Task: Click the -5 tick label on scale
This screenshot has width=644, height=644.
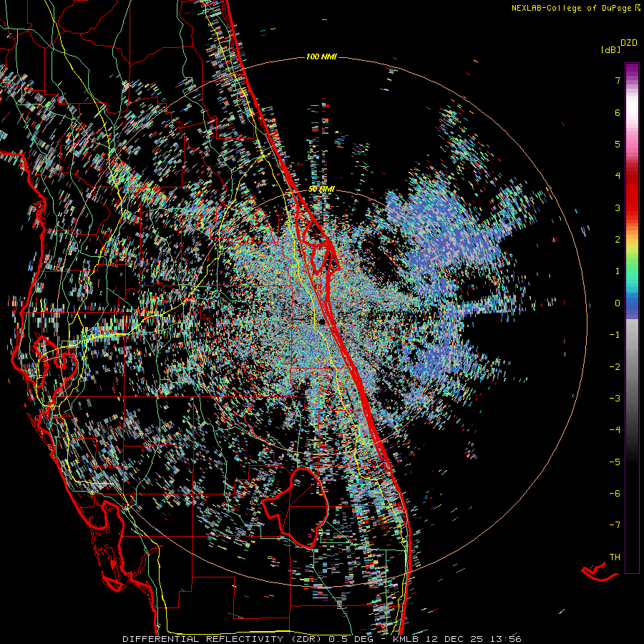Action: click(615, 462)
